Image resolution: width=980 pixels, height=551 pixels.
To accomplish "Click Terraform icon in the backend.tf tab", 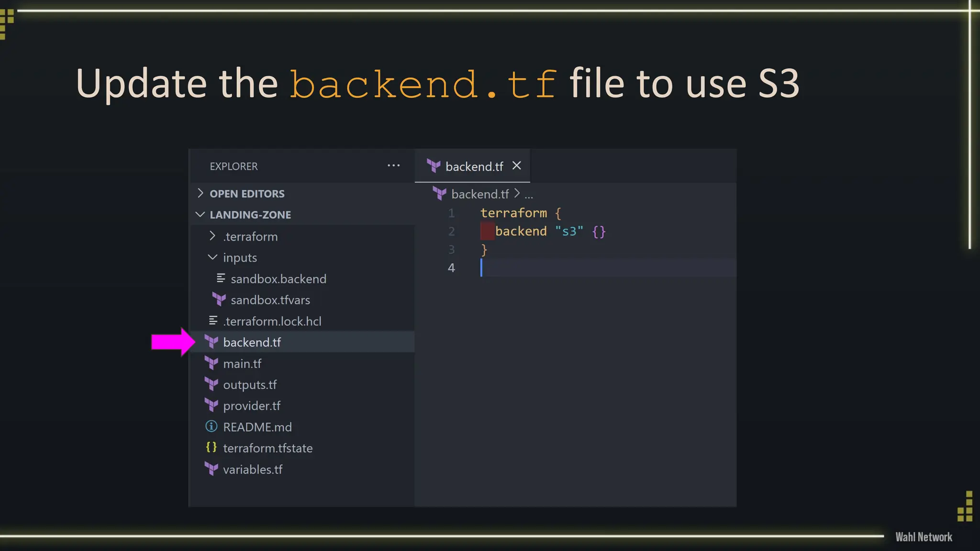I will [x=434, y=166].
